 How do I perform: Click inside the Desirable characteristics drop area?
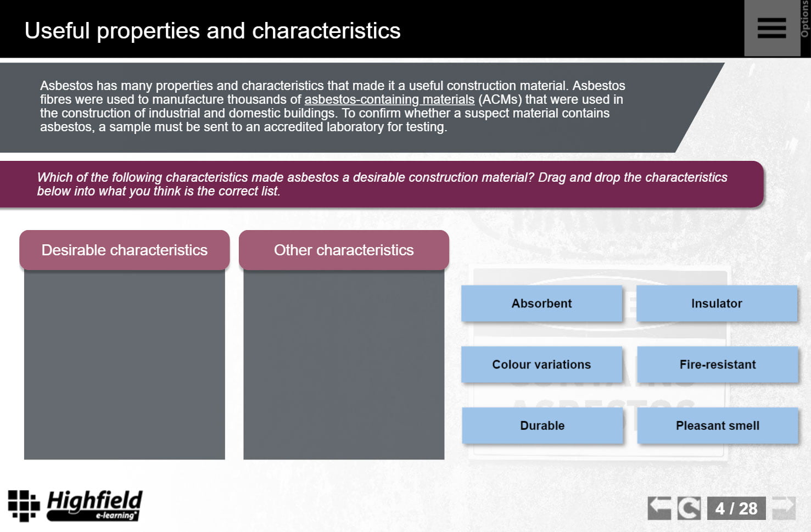click(125, 365)
